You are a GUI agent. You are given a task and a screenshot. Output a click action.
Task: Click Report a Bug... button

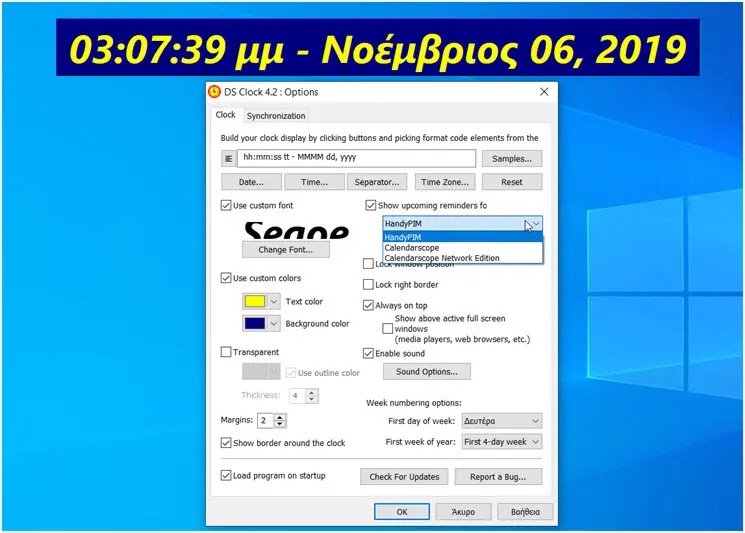(498, 477)
